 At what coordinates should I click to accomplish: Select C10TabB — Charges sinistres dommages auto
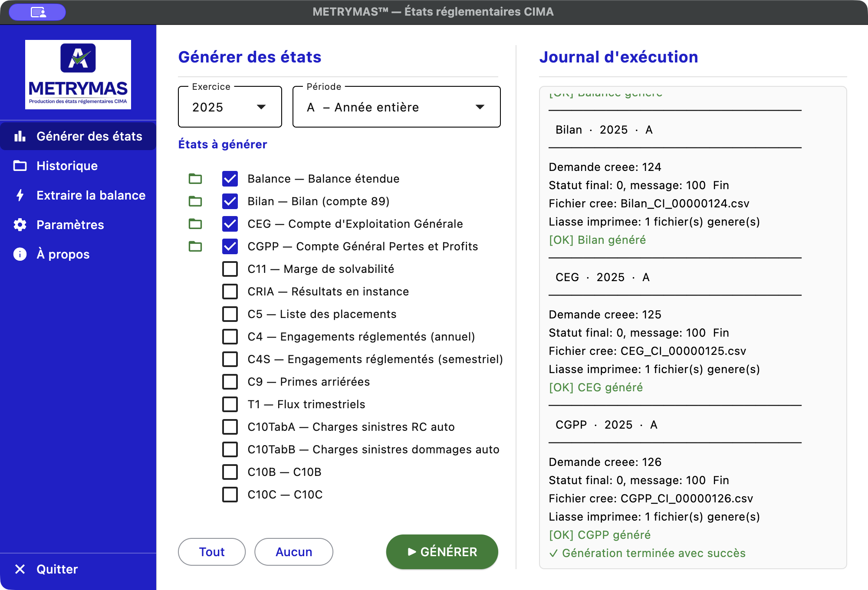tap(230, 449)
